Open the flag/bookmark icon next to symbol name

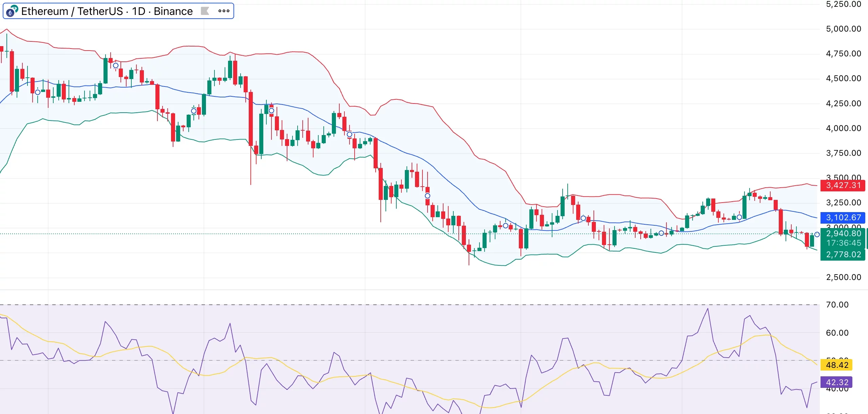[205, 11]
